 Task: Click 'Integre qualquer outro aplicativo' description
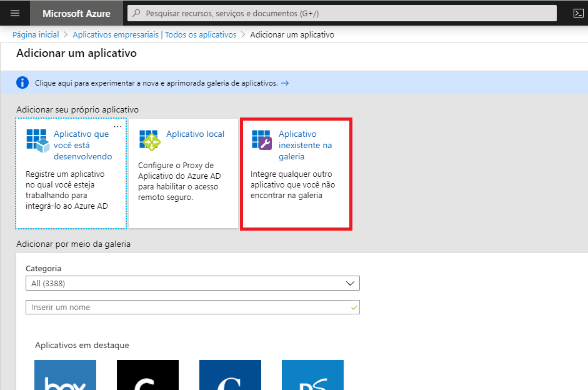click(293, 185)
